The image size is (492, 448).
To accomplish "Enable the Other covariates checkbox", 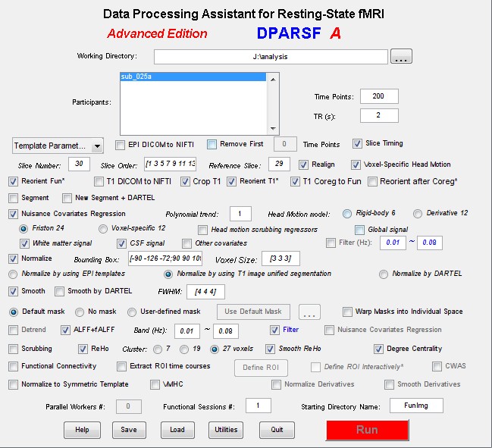I will click(x=186, y=243).
